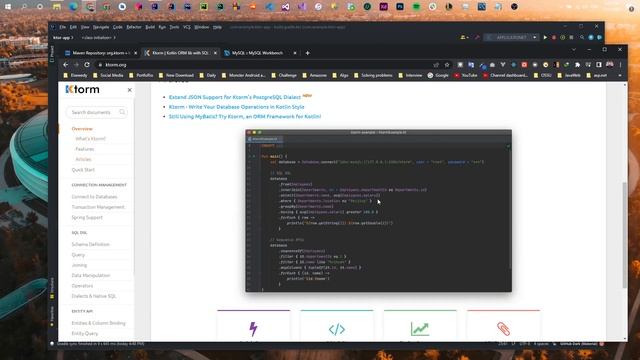The image size is (640, 360).
Task: Open YouTube bookmark in bookmarks bar
Action: click(x=466, y=76)
